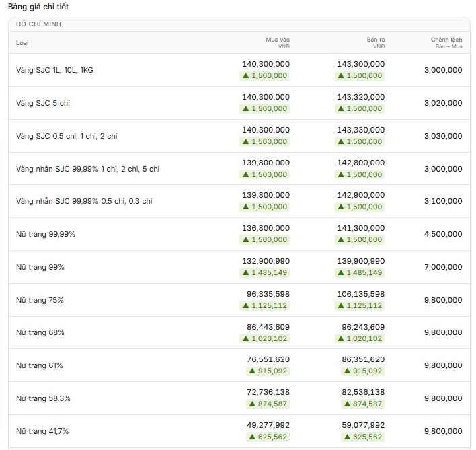Click the Mua vào VNĐ column header
This screenshot has width=476, height=450.
point(278,43)
